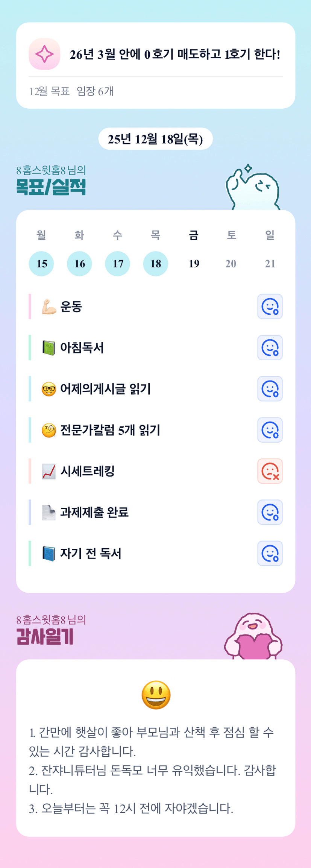
Task: Click the 자기 전 독서 smiley status icon
Action: (270, 553)
